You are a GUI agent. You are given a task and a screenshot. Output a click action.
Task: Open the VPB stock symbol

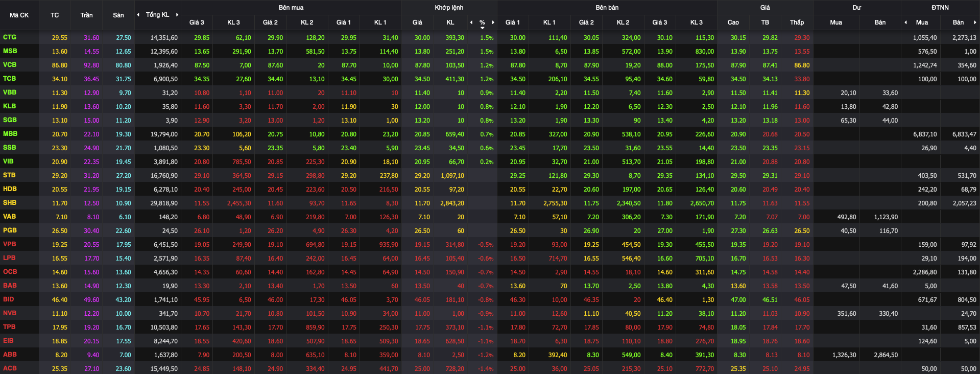point(9,244)
